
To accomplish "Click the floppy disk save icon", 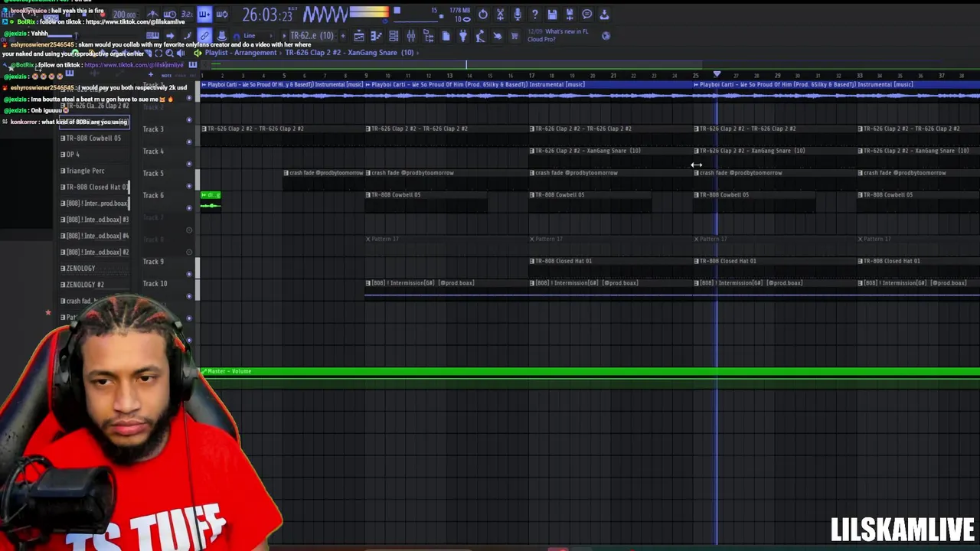I will (x=552, y=15).
